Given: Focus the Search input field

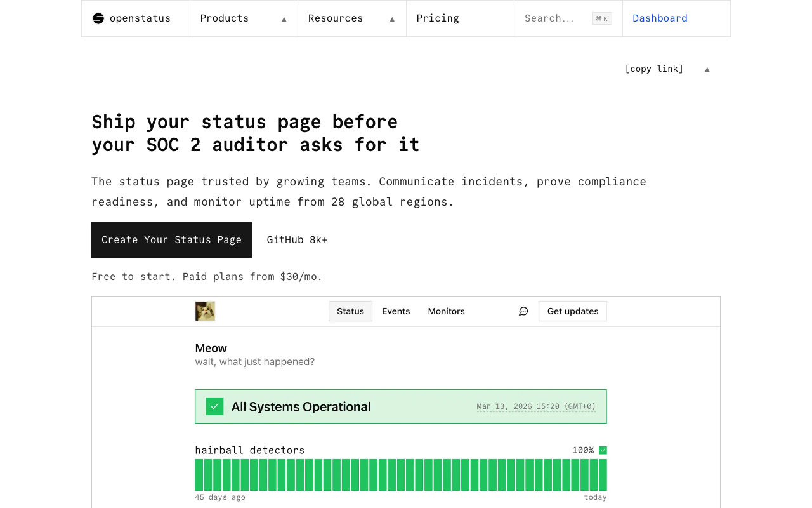Looking at the screenshot, I should pyautogui.click(x=568, y=18).
